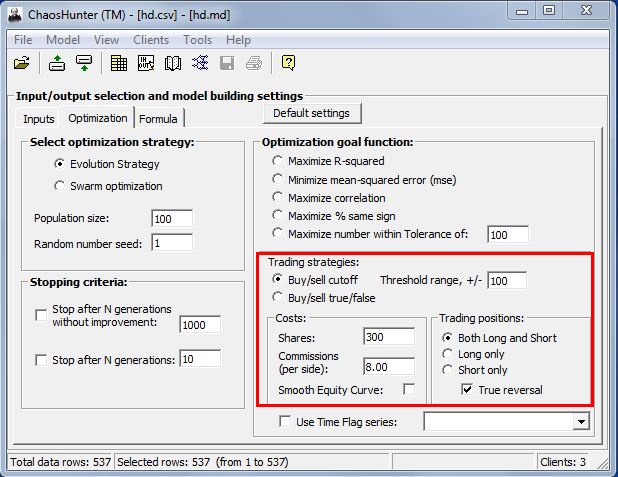Click the open folder toolbar icon

(x=22, y=63)
